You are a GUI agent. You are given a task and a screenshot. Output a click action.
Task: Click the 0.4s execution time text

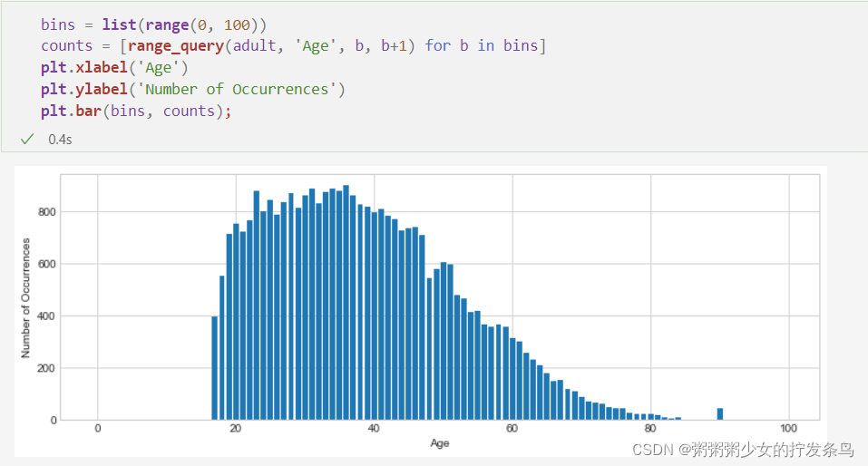(60, 140)
